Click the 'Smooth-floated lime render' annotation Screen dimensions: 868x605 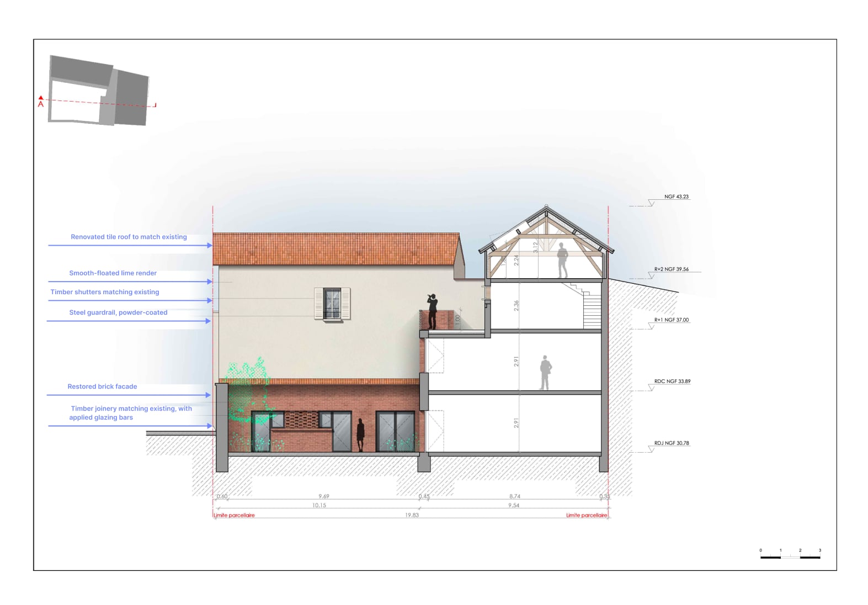[x=113, y=273]
